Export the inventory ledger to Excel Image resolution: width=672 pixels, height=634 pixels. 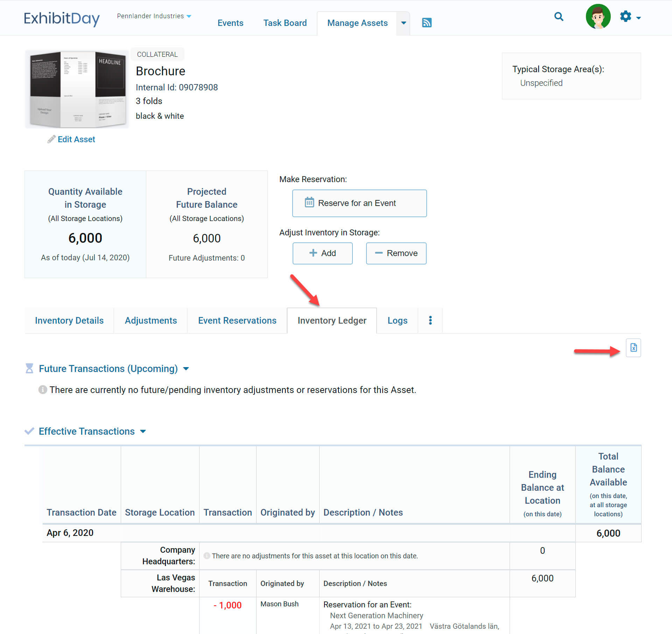tap(633, 348)
